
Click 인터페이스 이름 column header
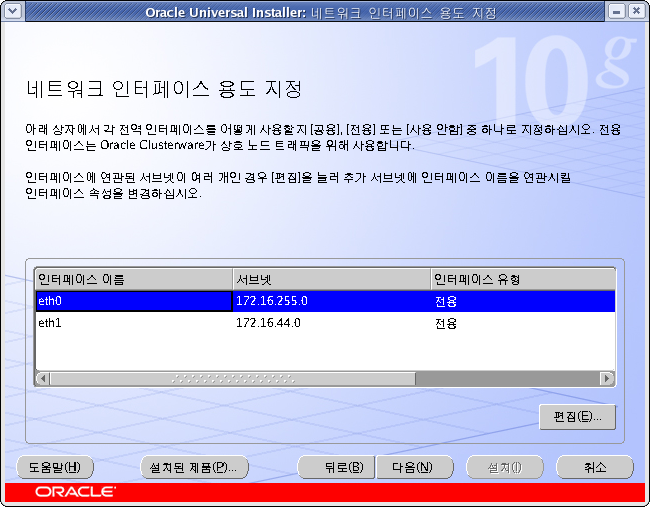(x=134, y=279)
